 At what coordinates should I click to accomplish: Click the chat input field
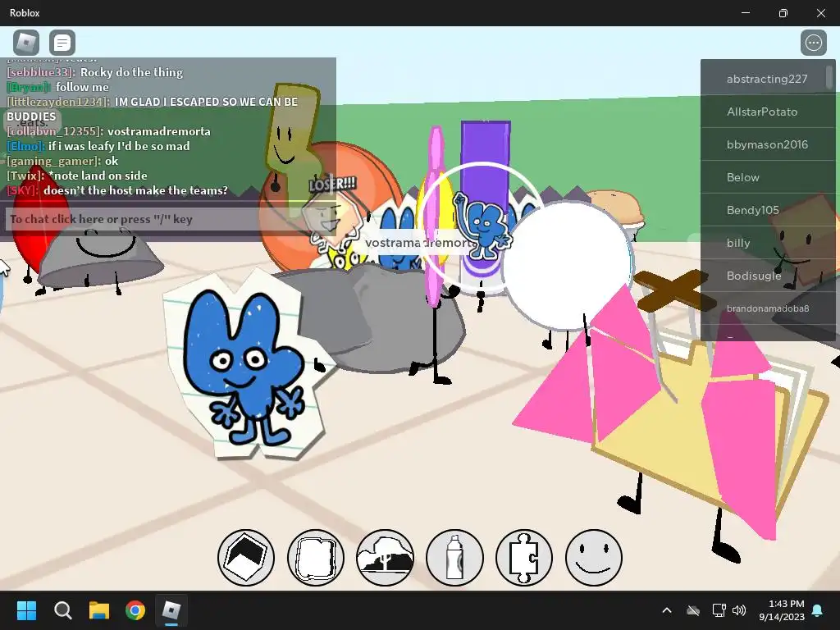click(168, 219)
